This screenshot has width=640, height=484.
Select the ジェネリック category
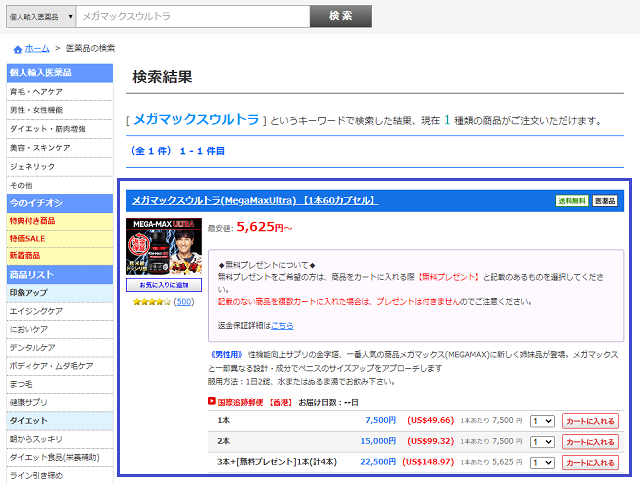pos(60,167)
